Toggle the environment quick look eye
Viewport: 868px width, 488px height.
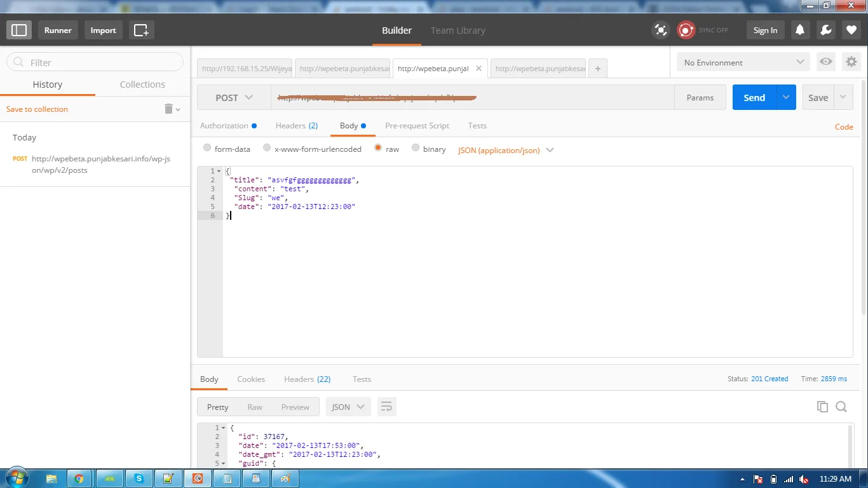pos(825,62)
